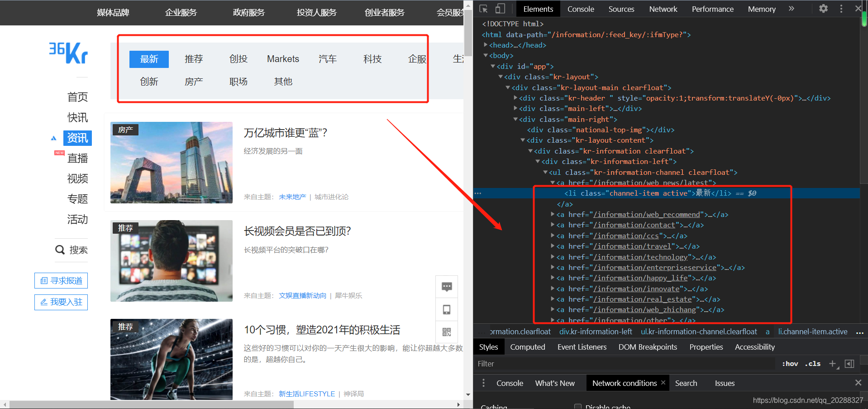Open drawer three-dot menu
The image size is (868, 409).
pos(483,383)
